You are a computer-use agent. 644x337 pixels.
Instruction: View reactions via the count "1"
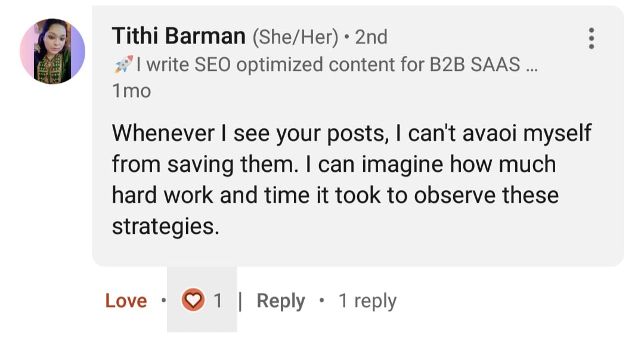tap(218, 301)
